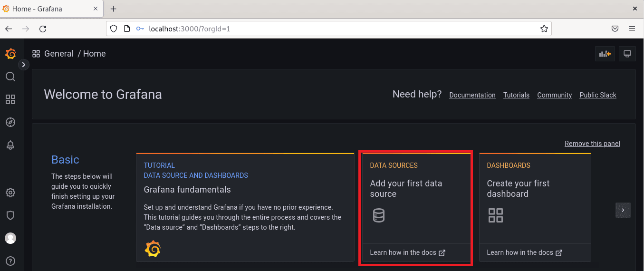Viewport: 644px width, 271px height.
Task: Click the Grafana logo in the sidebar
Action: [x=10, y=54]
